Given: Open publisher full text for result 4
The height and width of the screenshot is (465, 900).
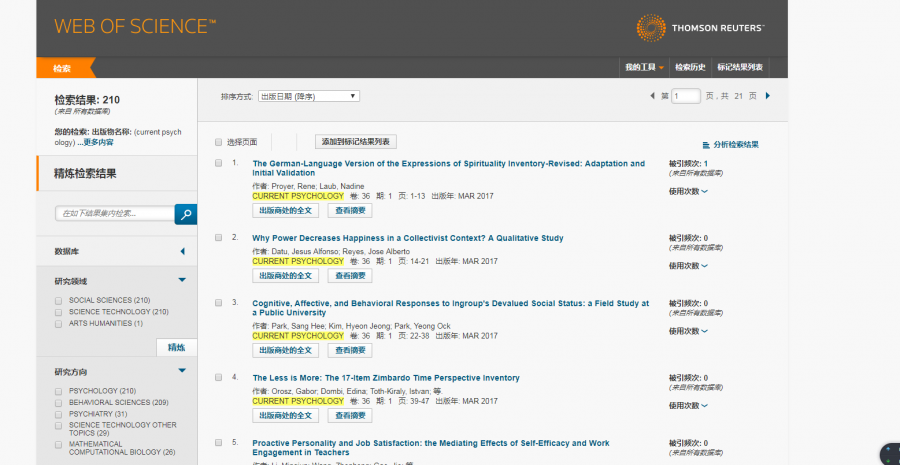Looking at the screenshot, I should click(x=285, y=416).
